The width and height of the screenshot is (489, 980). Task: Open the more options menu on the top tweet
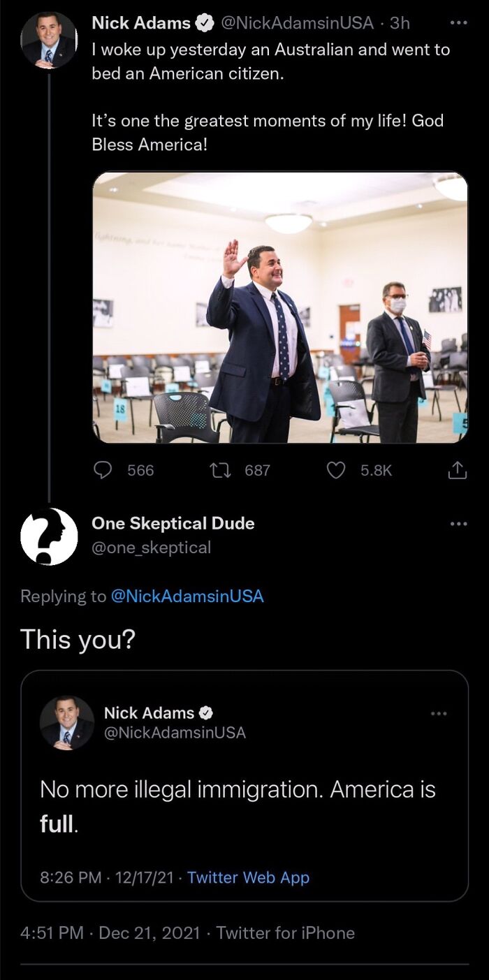pos(458,22)
